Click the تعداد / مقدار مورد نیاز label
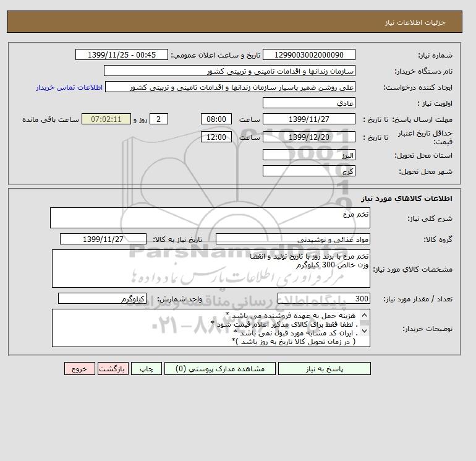Screen dimensions: 476x461 point(418,299)
